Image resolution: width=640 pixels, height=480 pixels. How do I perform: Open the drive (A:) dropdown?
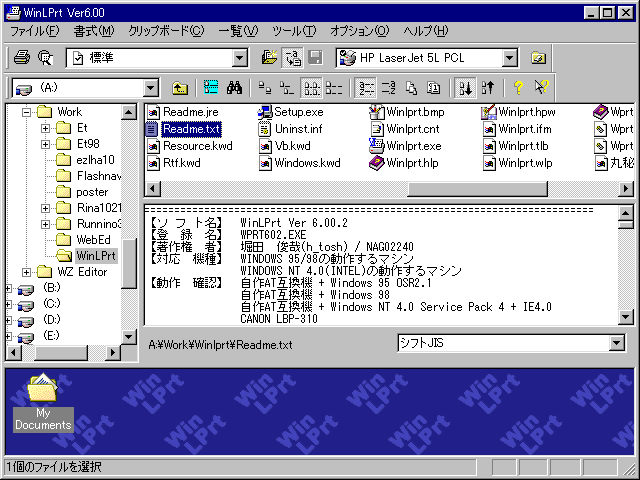[x=151, y=88]
